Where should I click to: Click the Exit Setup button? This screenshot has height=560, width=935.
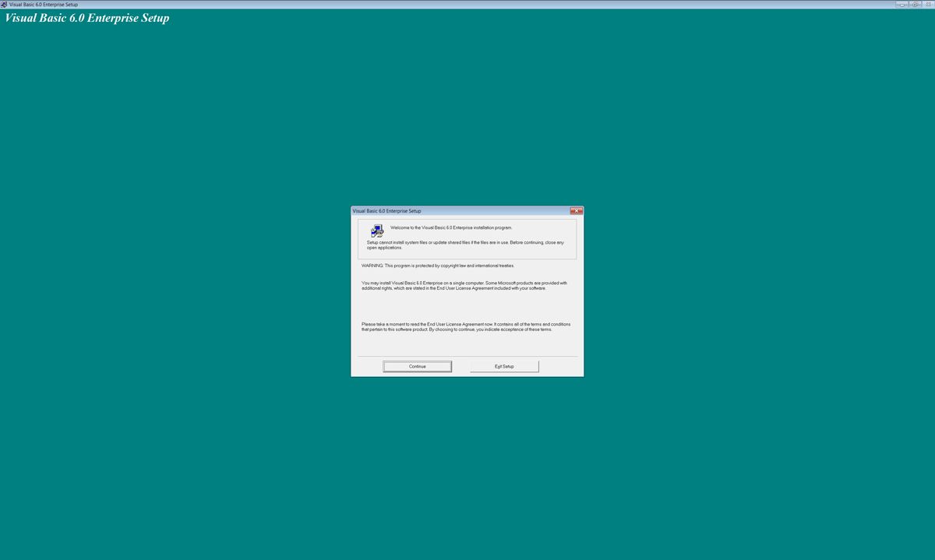pos(504,366)
